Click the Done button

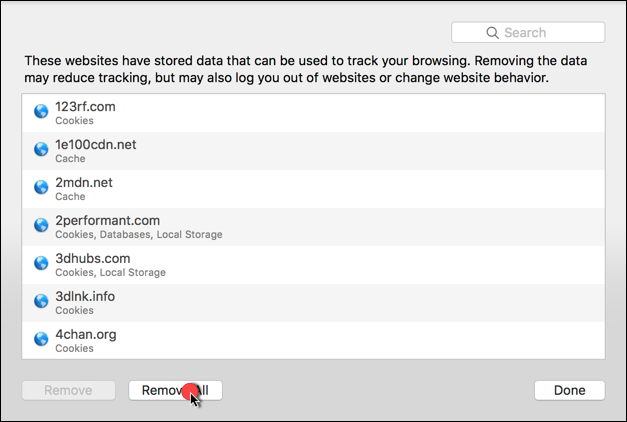tap(569, 390)
